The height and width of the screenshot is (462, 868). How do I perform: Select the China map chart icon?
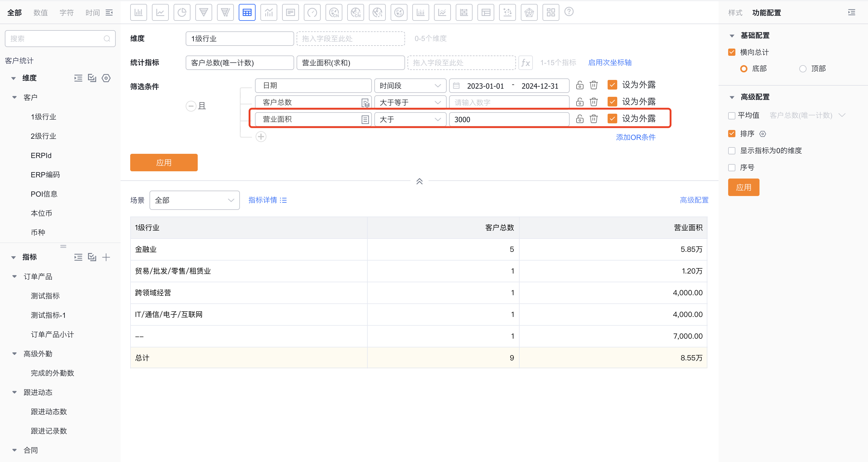[334, 12]
